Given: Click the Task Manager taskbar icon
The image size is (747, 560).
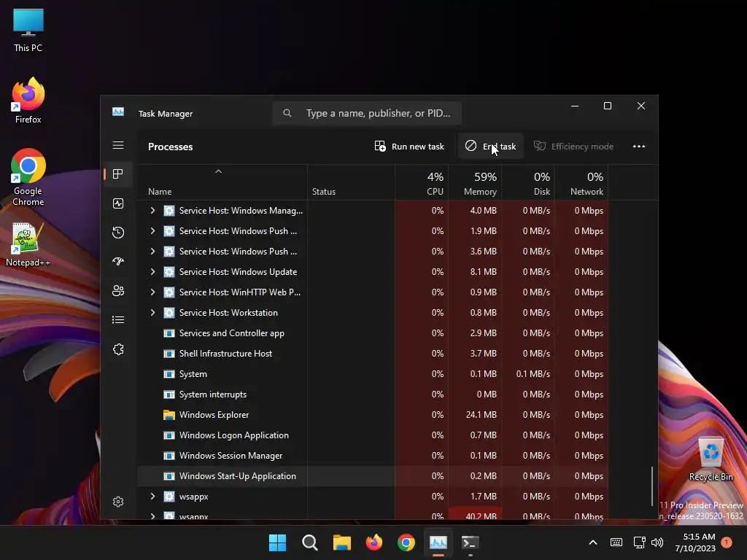Looking at the screenshot, I should click(438, 542).
